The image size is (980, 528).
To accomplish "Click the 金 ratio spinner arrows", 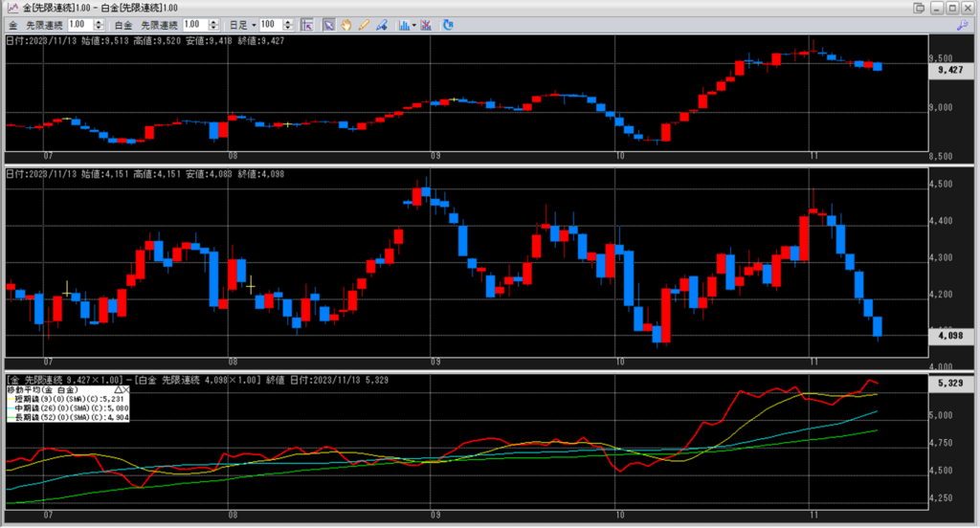I will click(x=101, y=24).
